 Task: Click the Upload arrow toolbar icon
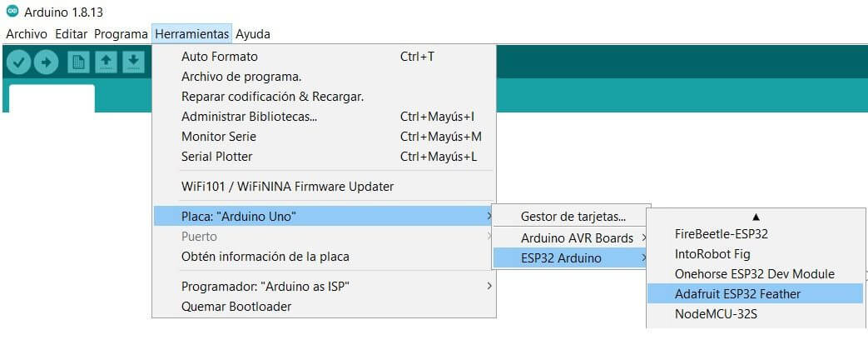[46, 62]
